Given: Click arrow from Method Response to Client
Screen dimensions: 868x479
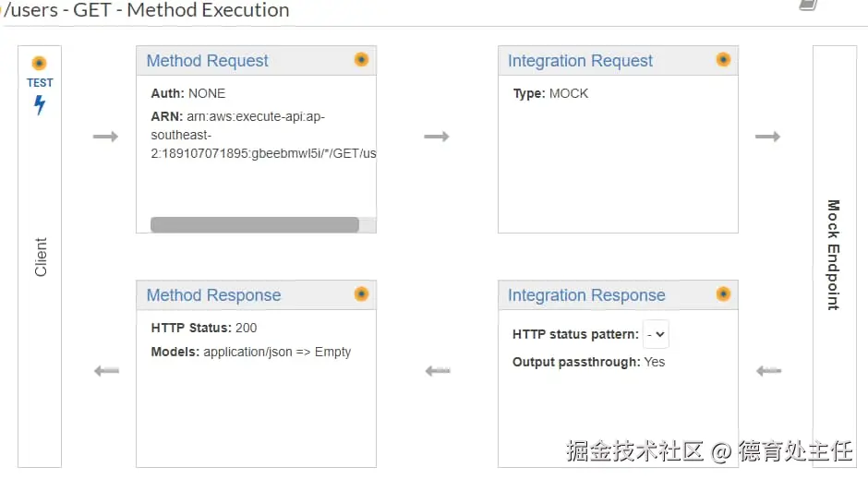Looking at the screenshot, I should 107,371.
